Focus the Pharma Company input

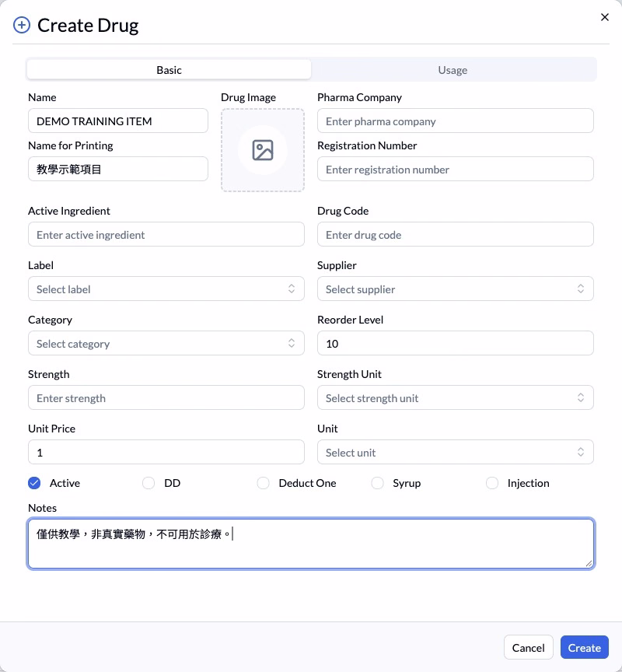pyautogui.click(x=456, y=121)
